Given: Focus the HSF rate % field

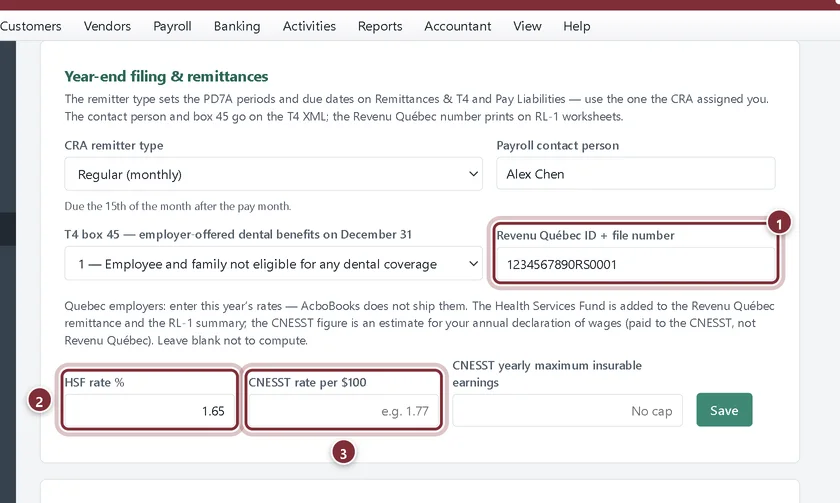Looking at the screenshot, I should coord(149,411).
